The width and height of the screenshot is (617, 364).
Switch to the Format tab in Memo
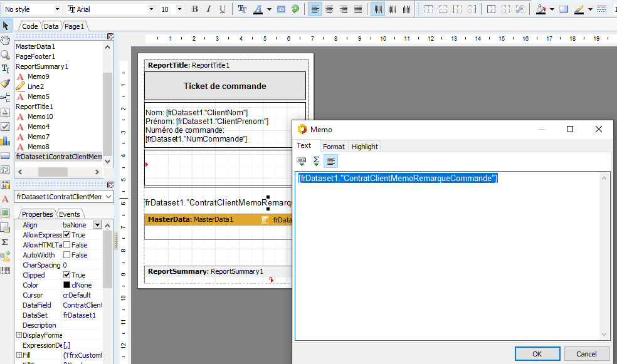(x=334, y=147)
